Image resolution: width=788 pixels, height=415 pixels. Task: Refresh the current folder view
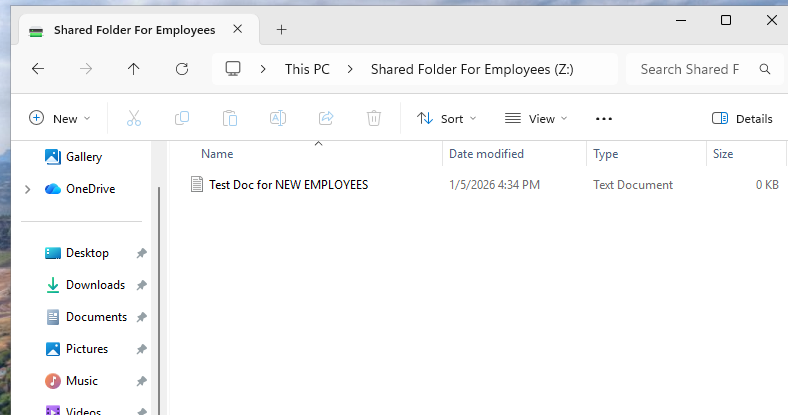[182, 69]
